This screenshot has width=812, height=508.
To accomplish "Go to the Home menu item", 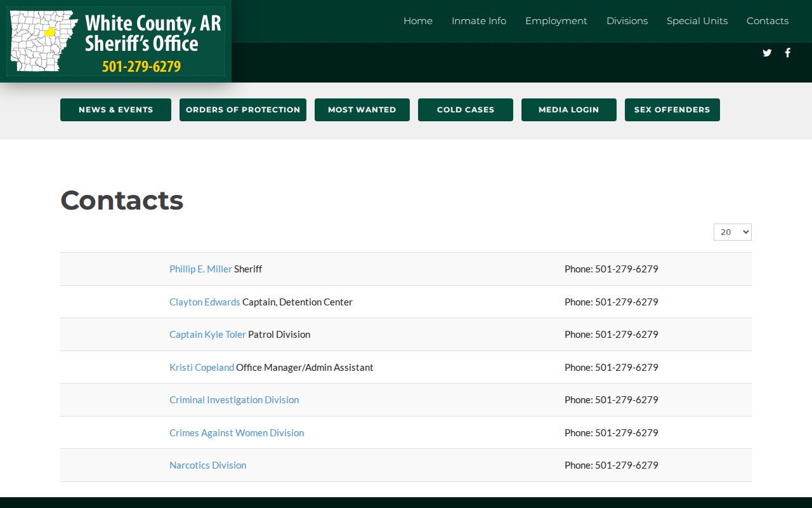I will click(x=418, y=21).
